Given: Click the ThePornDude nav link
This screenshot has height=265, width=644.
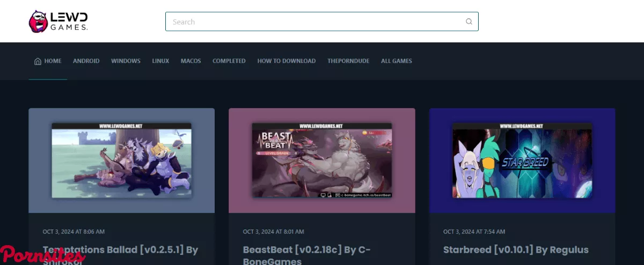Looking at the screenshot, I should pos(348,61).
